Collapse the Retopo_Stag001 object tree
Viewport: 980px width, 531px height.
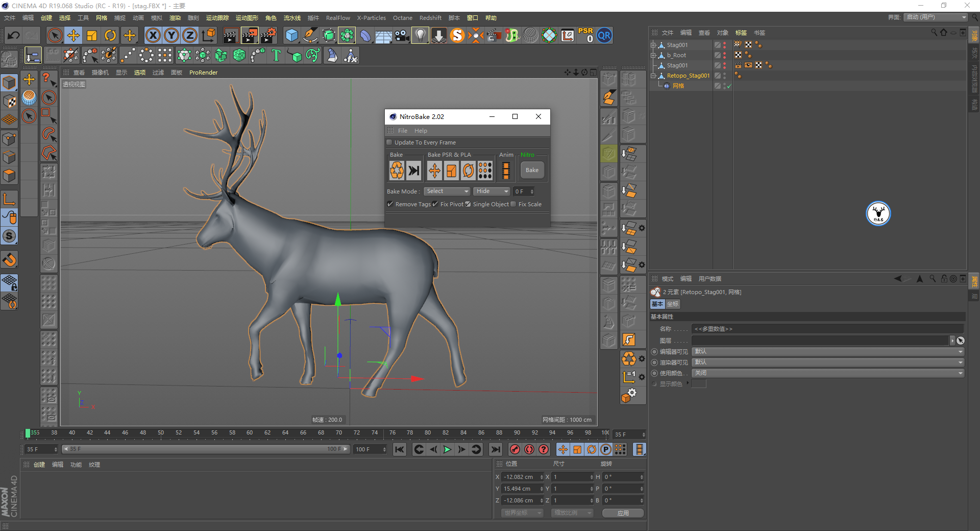coord(653,76)
